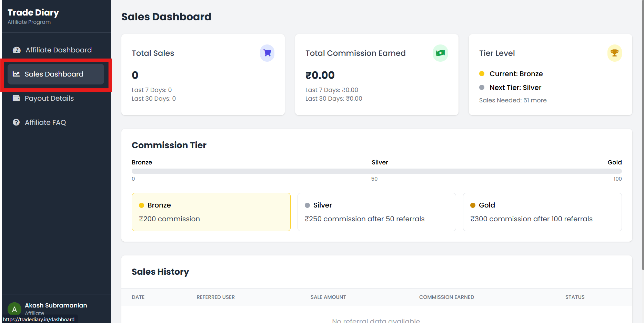Image resolution: width=644 pixels, height=323 pixels.
Task: Click the page vertical scrollbar
Action: (643, 134)
